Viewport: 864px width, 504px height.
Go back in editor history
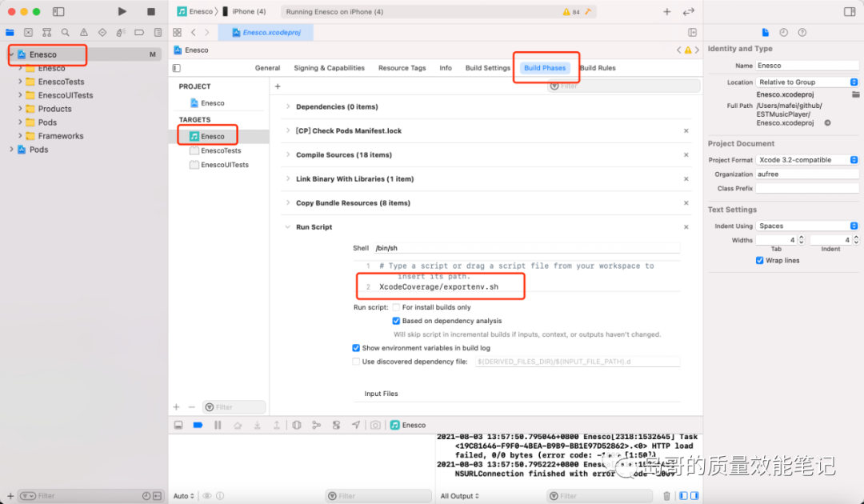point(194,33)
